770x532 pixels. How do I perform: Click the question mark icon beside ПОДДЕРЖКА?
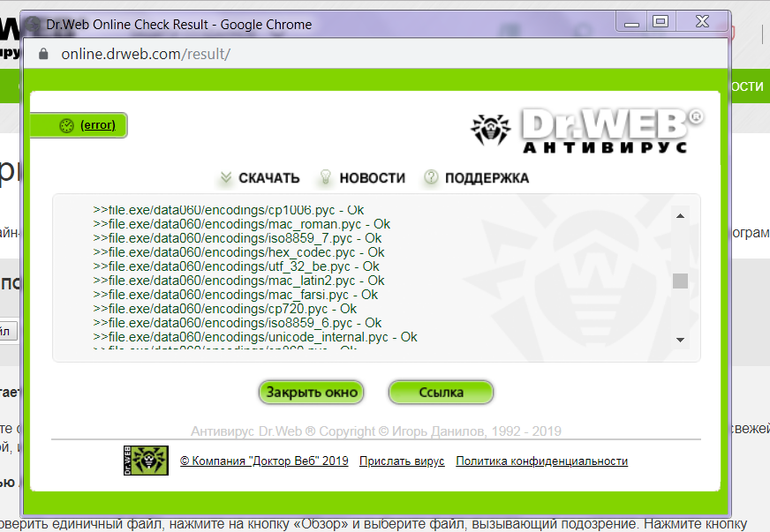[431, 177]
